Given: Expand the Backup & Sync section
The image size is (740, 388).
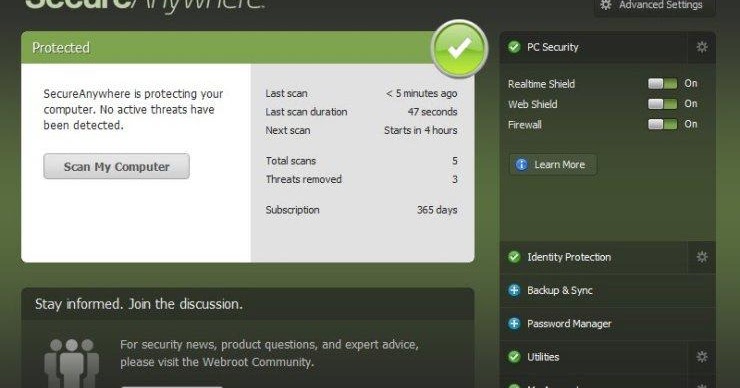Looking at the screenshot, I should tap(607, 291).
